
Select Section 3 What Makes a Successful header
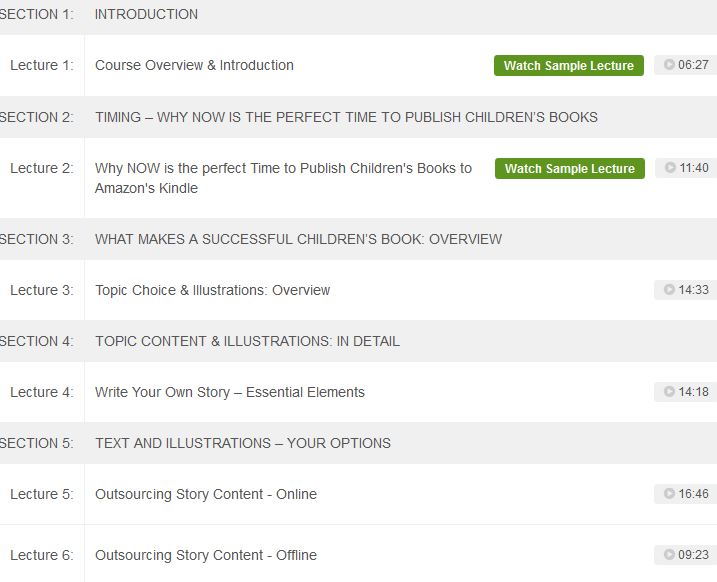[x=358, y=239]
